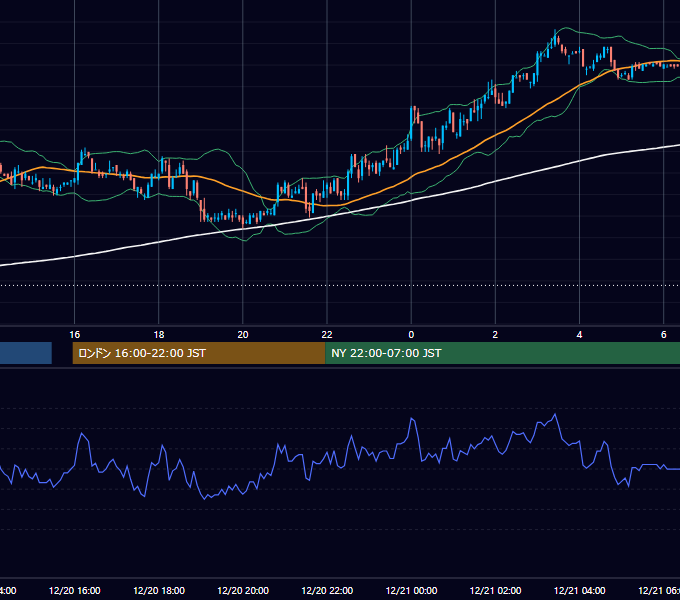Click the hour label 18 on the price chart axis

click(159, 334)
